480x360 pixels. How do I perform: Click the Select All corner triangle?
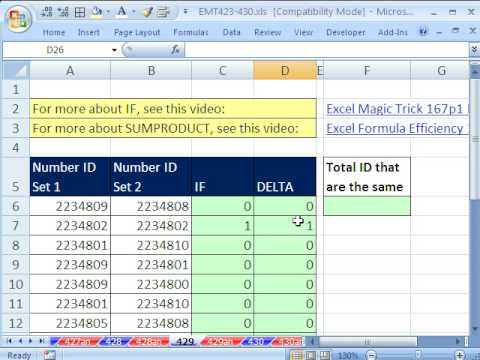click(16, 70)
